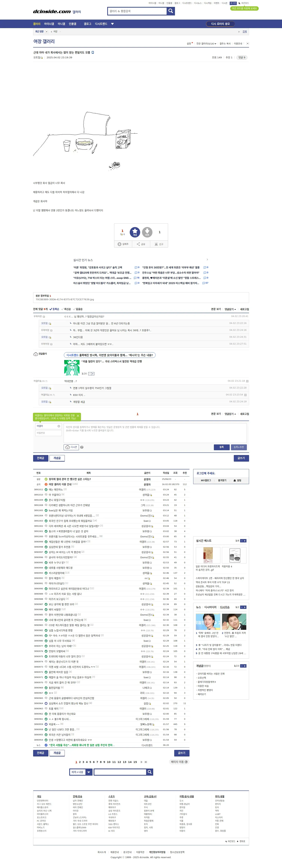Click 새로고침 above the comments
The width and height of the screenshot is (282, 868).
coord(245,309)
